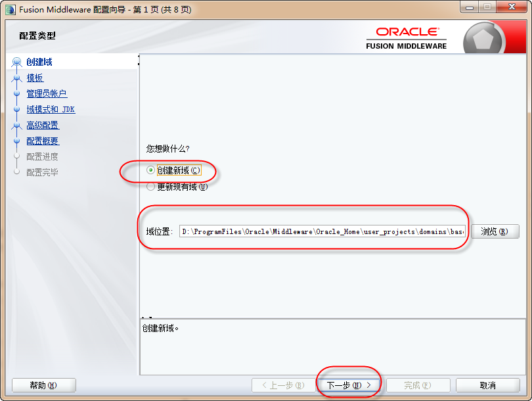Click the 高级配置 step node icon
The height and width of the screenshot is (401, 532).
16,126
